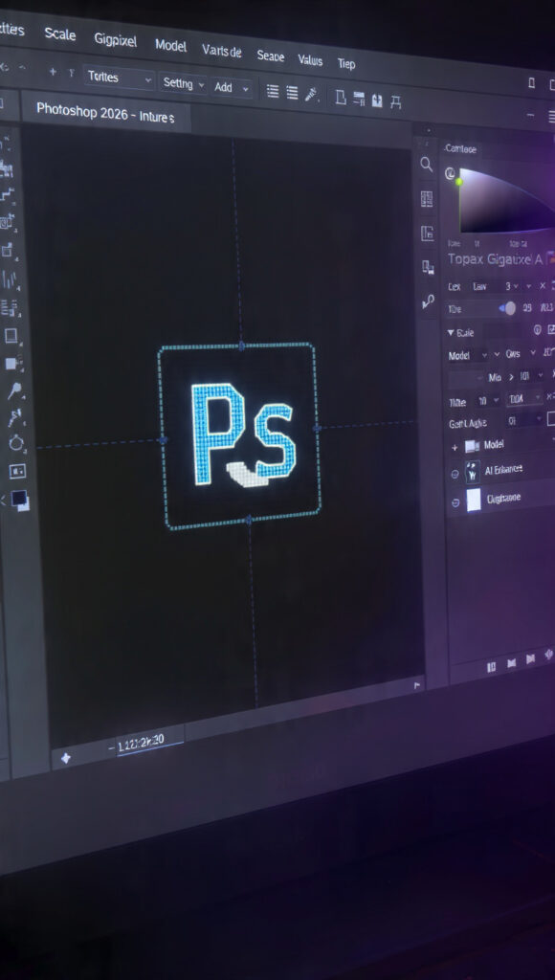Click the small flag icon at canvas bottom right
This screenshot has height=980, width=555.
(417, 685)
